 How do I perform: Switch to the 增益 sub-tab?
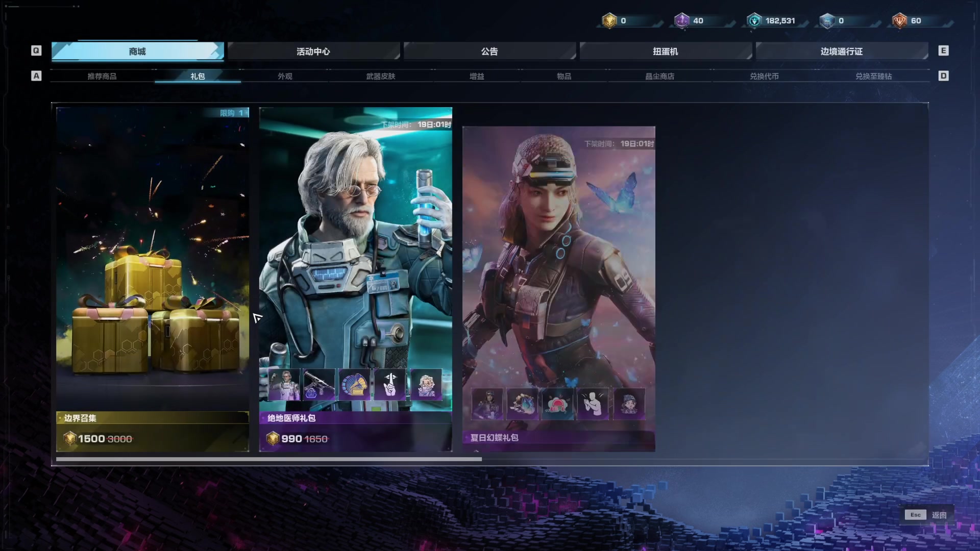[477, 76]
